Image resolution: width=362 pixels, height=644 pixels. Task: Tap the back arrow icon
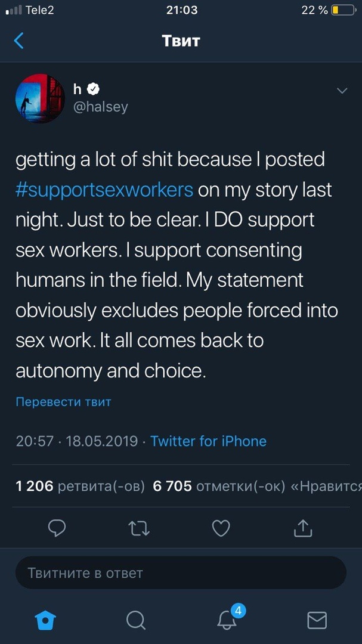click(x=19, y=41)
